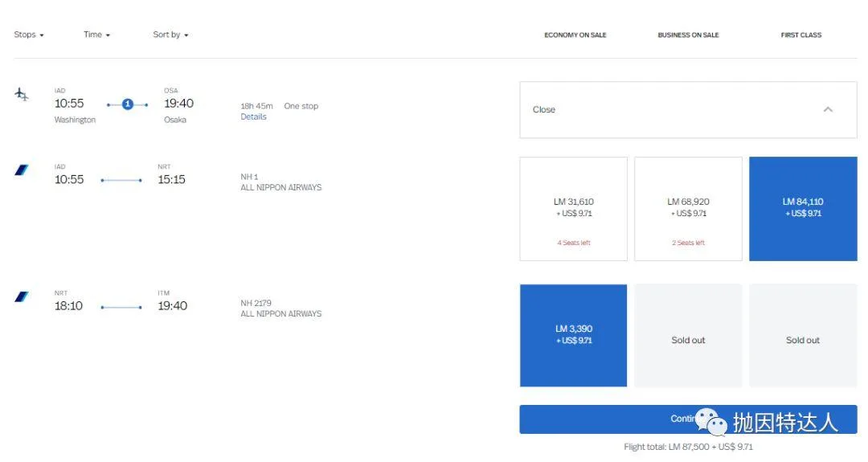Select first class fare LM 84,110

click(802, 208)
